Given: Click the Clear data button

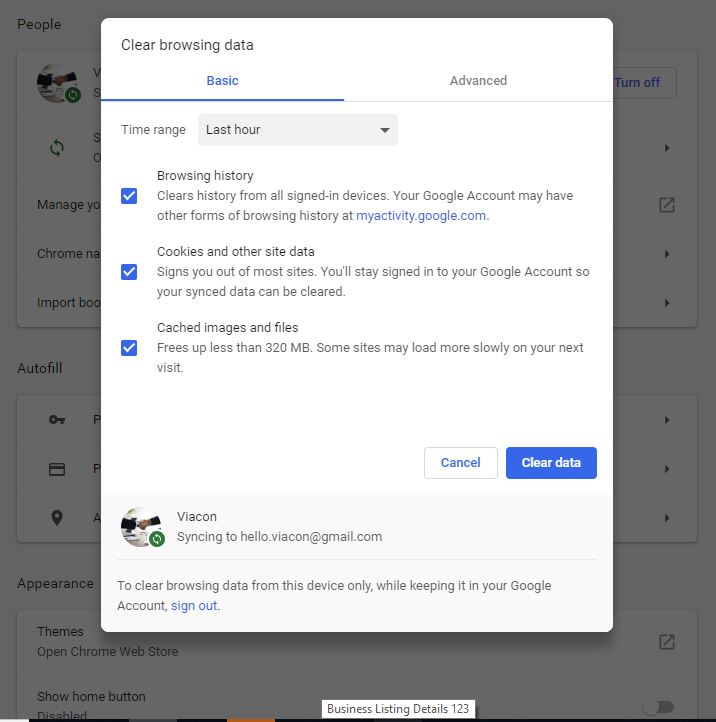Looking at the screenshot, I should 551,463.
